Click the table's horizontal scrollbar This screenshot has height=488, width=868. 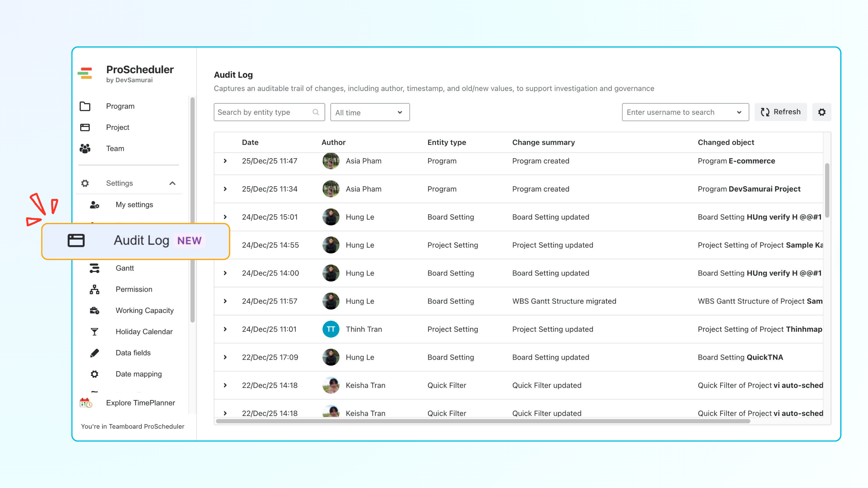tap(483, 421)
